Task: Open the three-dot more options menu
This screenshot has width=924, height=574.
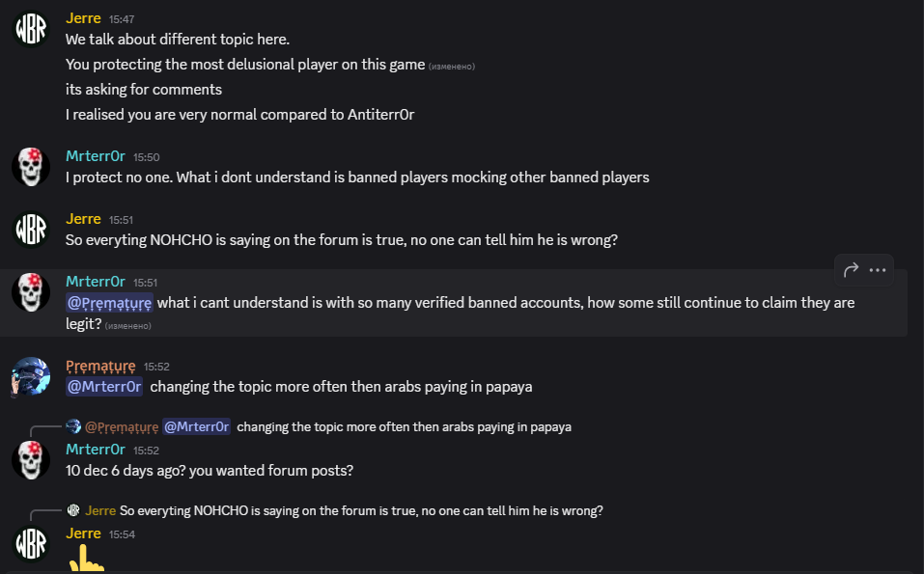Action: (878, 270)
